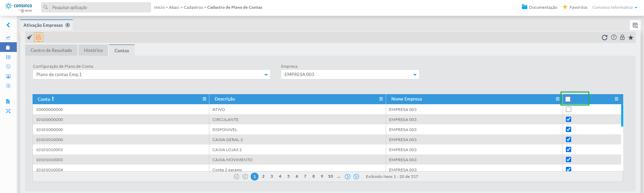The height and width of the screenshot is (193, 644).
Task: Open the Favoritos link
Action: point(575,7)
